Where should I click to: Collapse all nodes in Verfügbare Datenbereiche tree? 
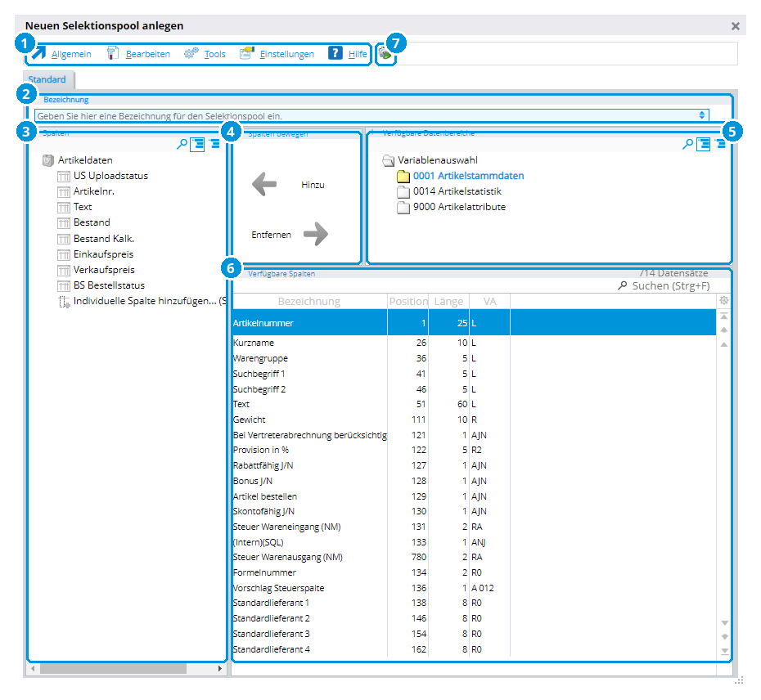720,144
